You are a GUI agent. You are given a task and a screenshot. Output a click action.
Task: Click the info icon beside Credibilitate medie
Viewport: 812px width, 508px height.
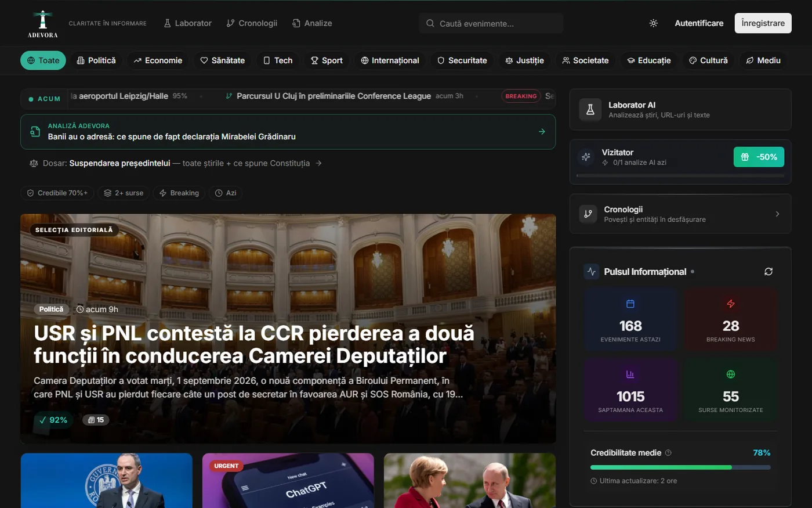[668, 453]
